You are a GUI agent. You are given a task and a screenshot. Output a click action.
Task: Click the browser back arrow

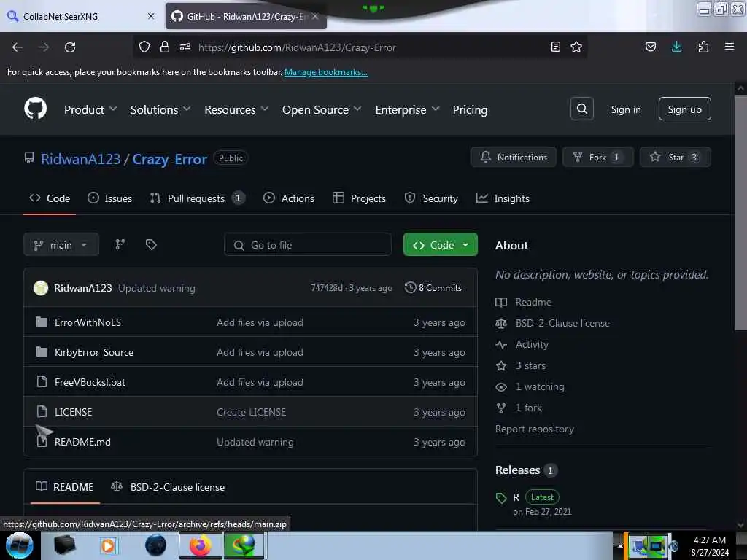18,47
